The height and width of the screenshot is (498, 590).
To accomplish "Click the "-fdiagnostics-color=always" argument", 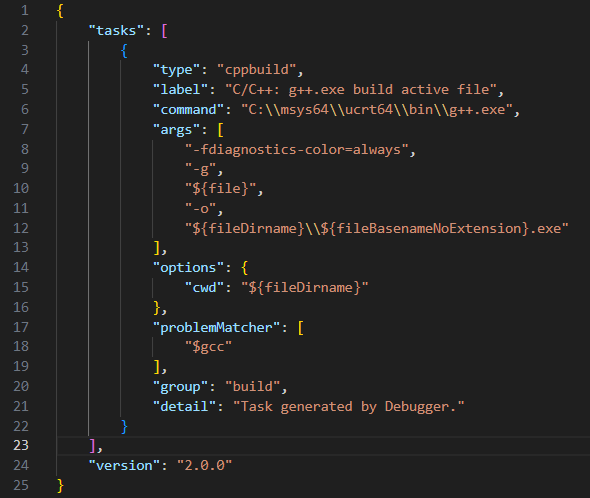I will 297,150.
